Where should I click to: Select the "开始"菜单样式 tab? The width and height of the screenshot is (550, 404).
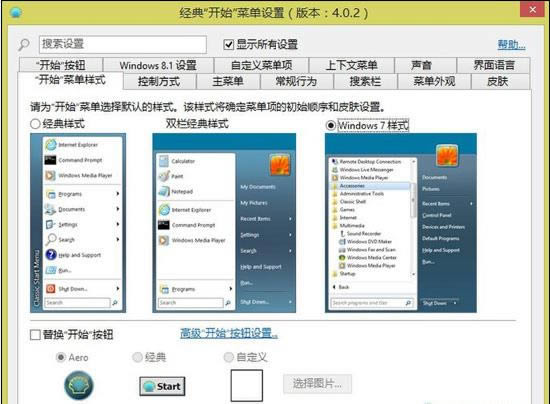(71, 80)
